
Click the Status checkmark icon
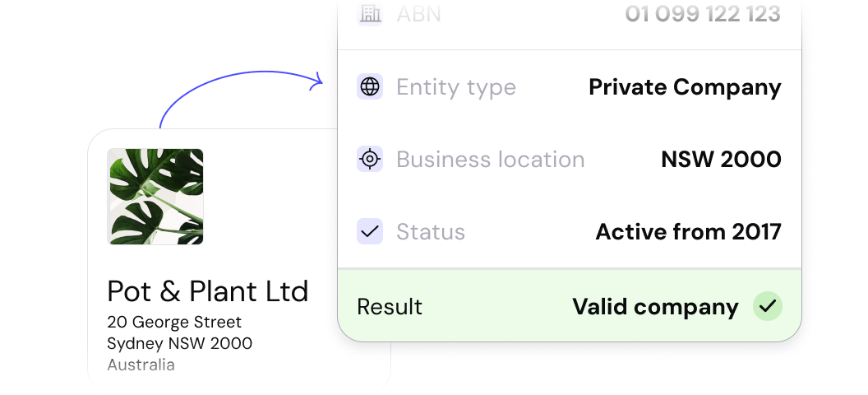pyautogui.click(x=370, y=231)
